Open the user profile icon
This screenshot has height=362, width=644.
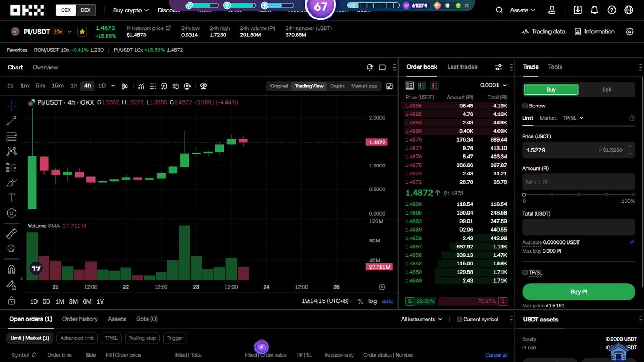(x=552, y=10)
